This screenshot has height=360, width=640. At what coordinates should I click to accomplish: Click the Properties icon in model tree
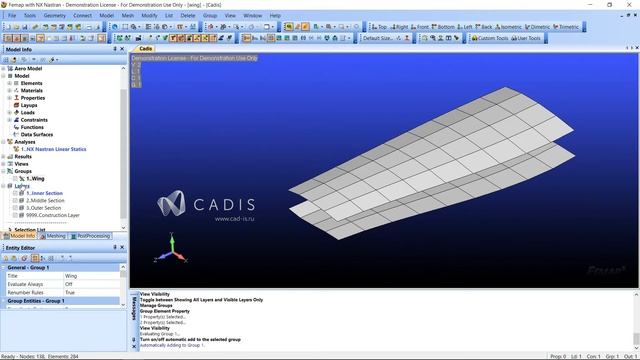(16, 98)
